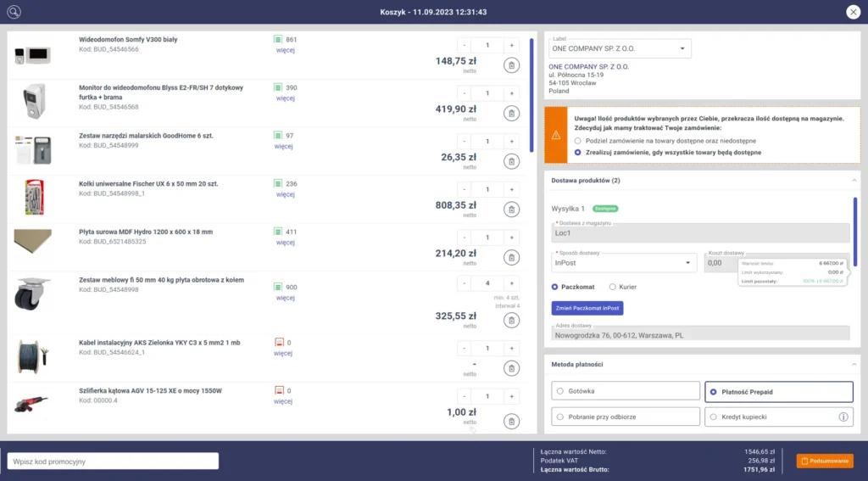Image resolution: width=868 pixels, height=481 pixels.
Task: Remove Płyta surowa MDF Hydro using trash icon
Action: [x=511, y=257]
